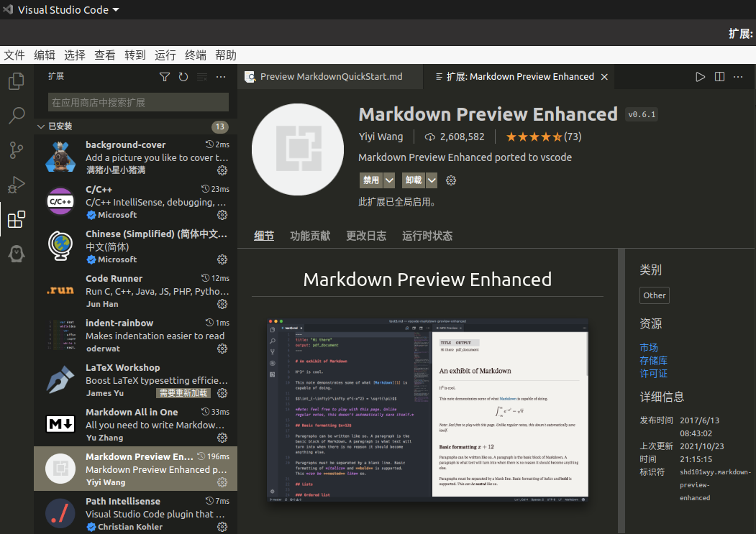Click the 卸载 uninstall button

coord(414,180)
